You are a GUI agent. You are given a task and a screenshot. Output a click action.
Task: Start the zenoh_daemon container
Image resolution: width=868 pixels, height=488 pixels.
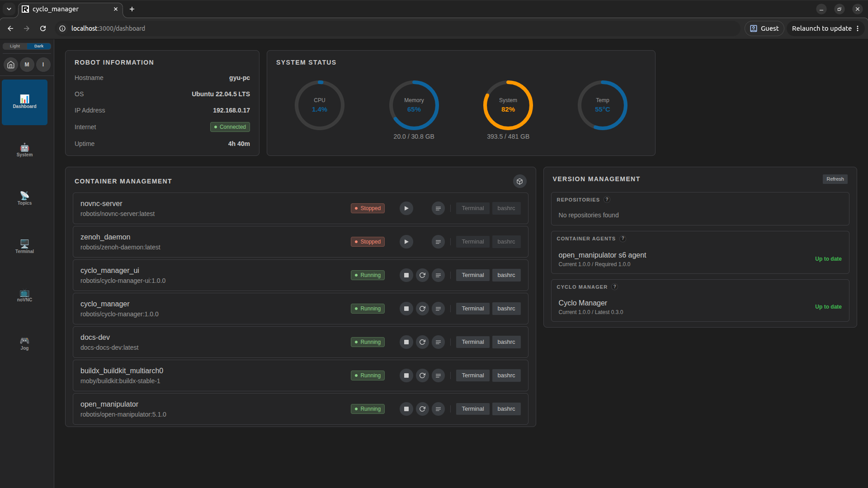pos(406,242)
